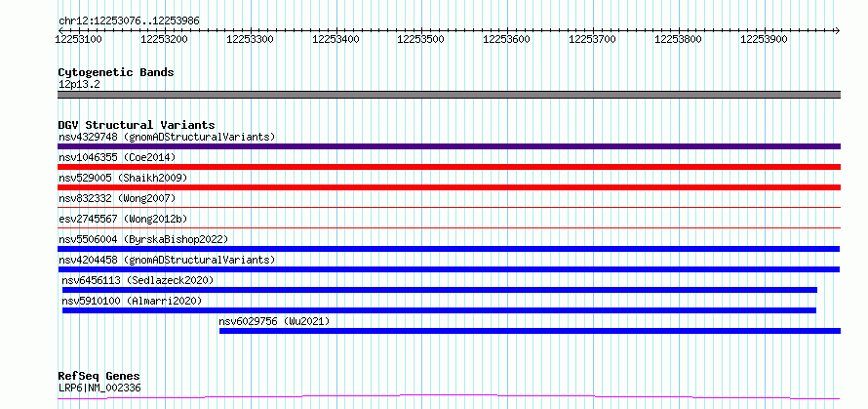Open nsv5506004 (ByrskaBishop2022) variant label

[143, 239]
